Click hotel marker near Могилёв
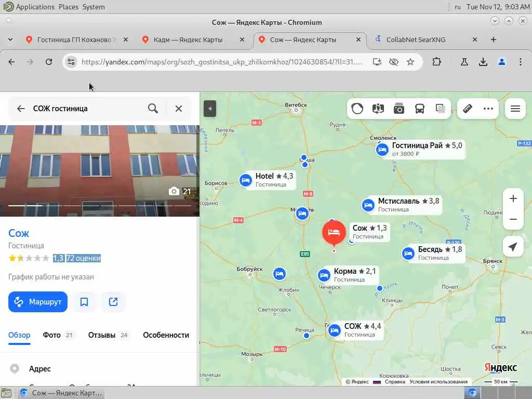This screenshot has width=532, height=399. [x=302, y=214]
